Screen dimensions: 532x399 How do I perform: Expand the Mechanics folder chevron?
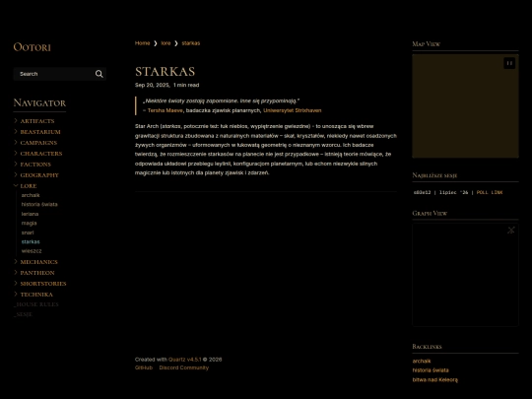coord(16,262)
